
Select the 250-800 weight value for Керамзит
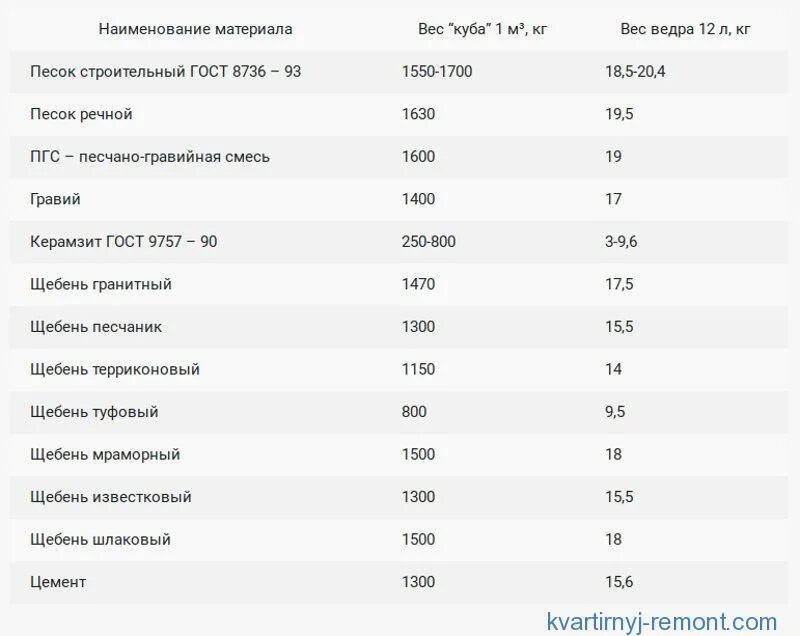click(429, 241)
